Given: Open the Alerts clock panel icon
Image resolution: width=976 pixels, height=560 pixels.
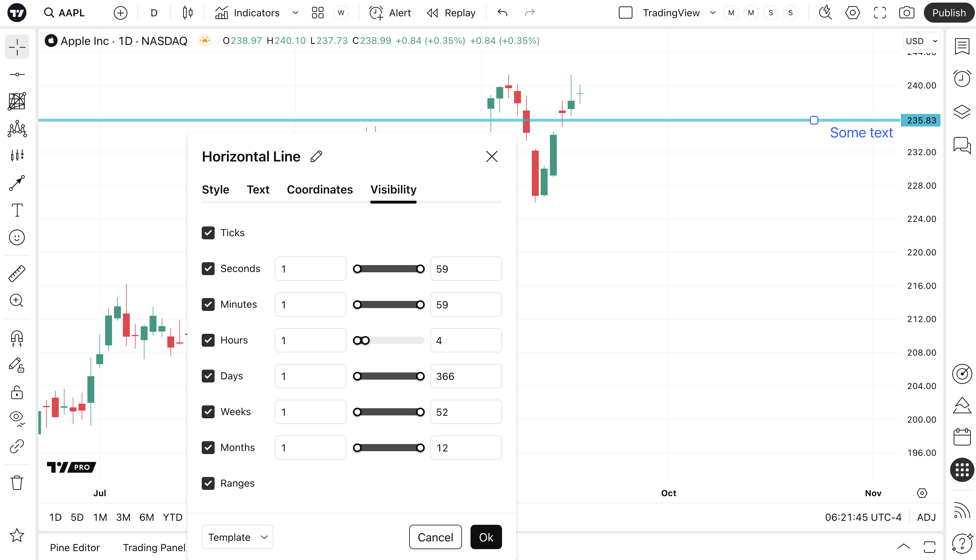Looking at the screenshot, I should pyautogui.click(x=962, y=78).
